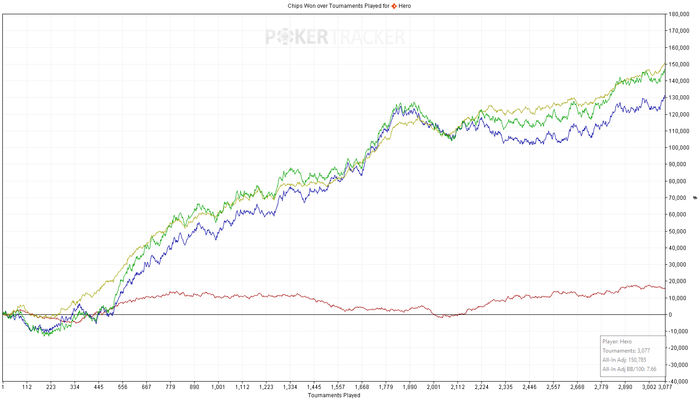Click the '180,000' y-axis label

coord(679,14)
